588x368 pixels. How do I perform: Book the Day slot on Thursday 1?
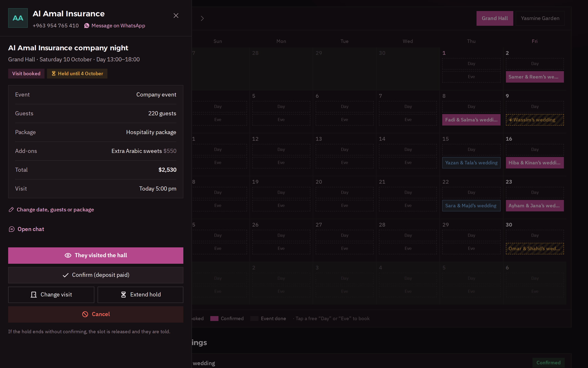471,64
